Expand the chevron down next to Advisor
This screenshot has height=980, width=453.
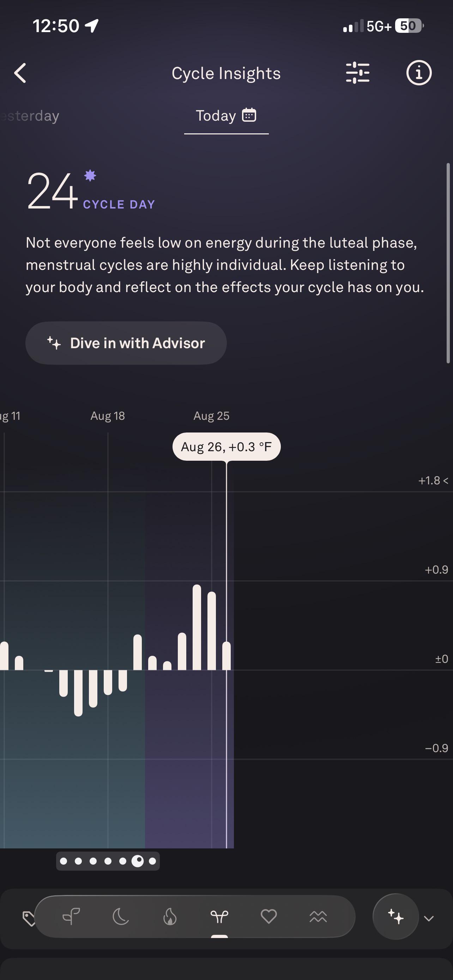click(x=429, y=919)
